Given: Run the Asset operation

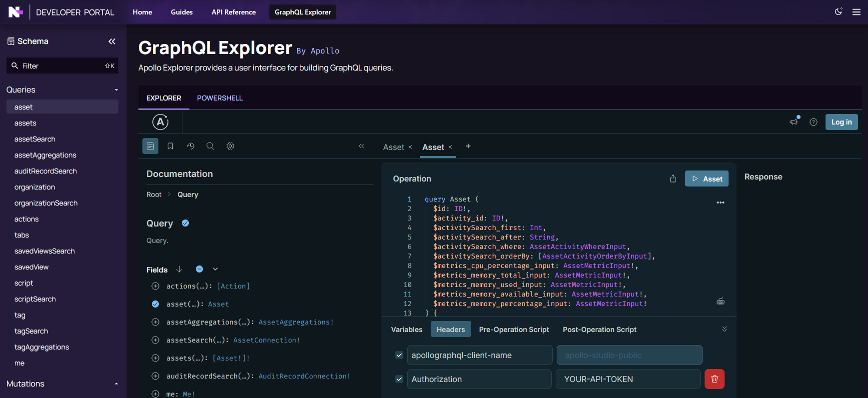Looking at the screenshot, I should click(x=707, y=179).
